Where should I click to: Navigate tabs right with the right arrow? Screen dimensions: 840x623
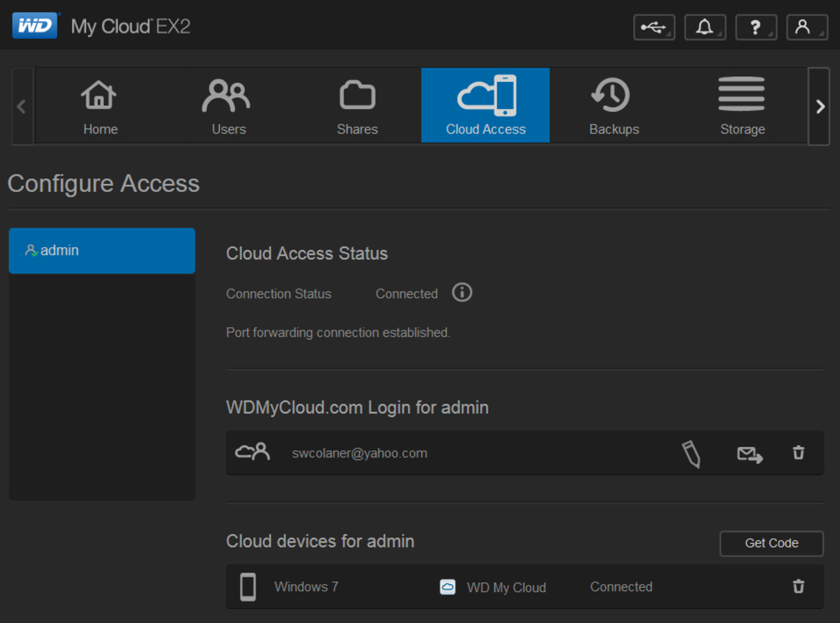[x=819, y=106]
